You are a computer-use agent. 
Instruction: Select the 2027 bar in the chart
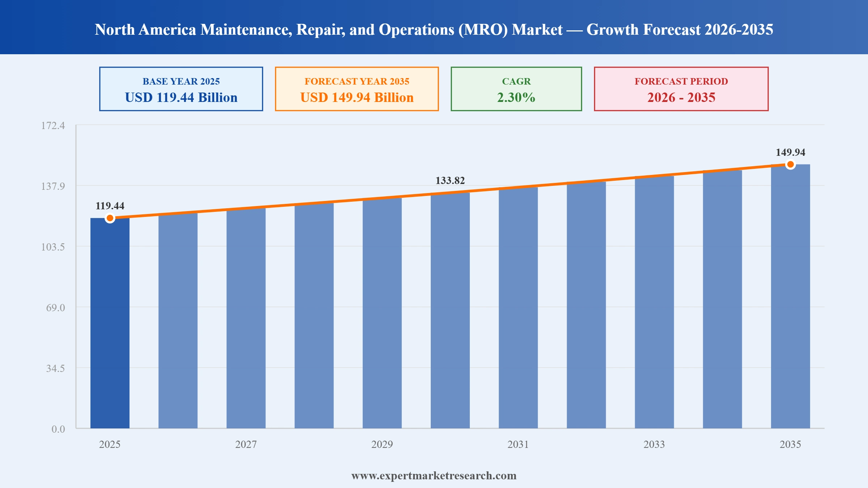pos(246,318)
